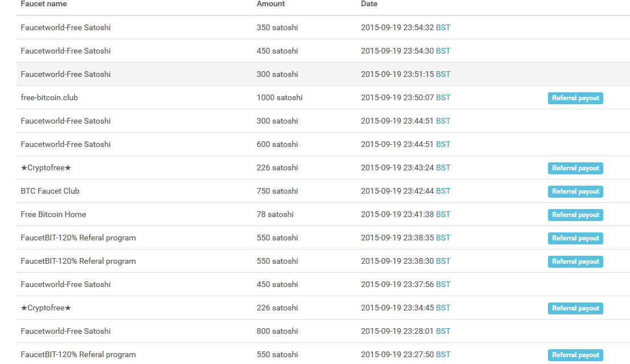
Task: Click the 600 satoshi amount cell
Action: (x=277, y=144)
